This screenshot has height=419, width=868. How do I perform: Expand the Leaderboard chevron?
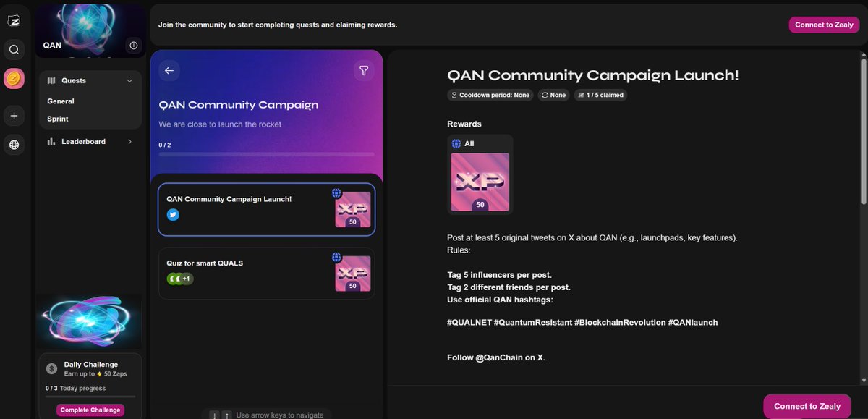pyautogui.click(x=129, y=142)
